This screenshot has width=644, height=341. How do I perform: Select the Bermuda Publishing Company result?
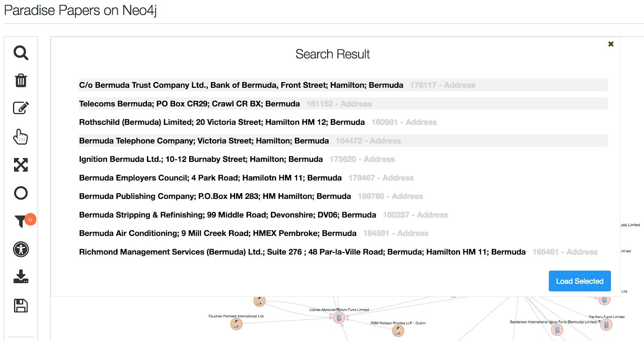click(343, 196)
